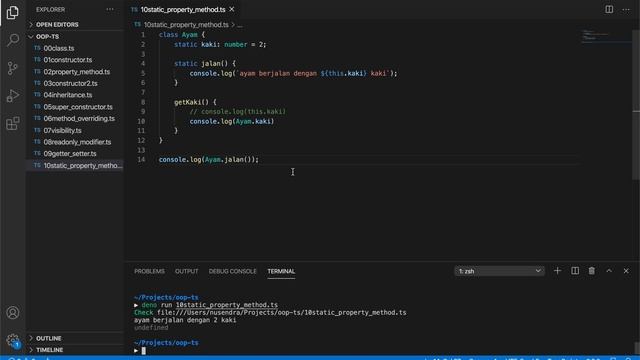Expand the Open Editors section

point(75,24)
